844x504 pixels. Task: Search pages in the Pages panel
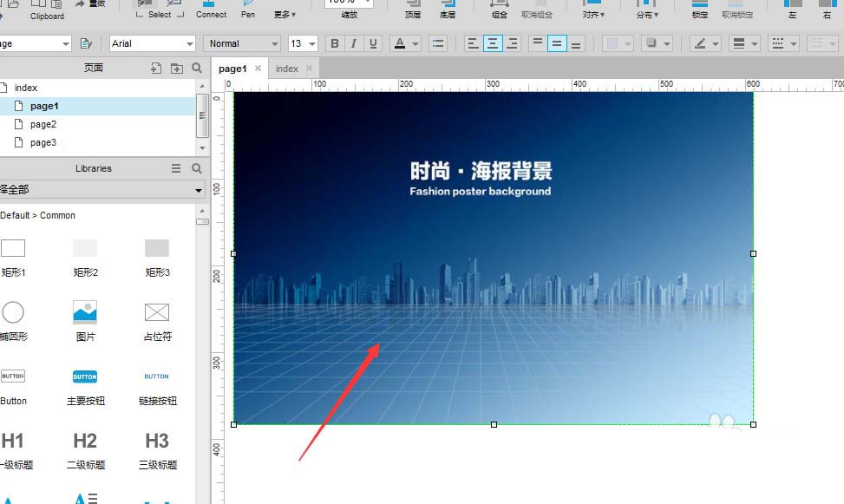(197, 68)
